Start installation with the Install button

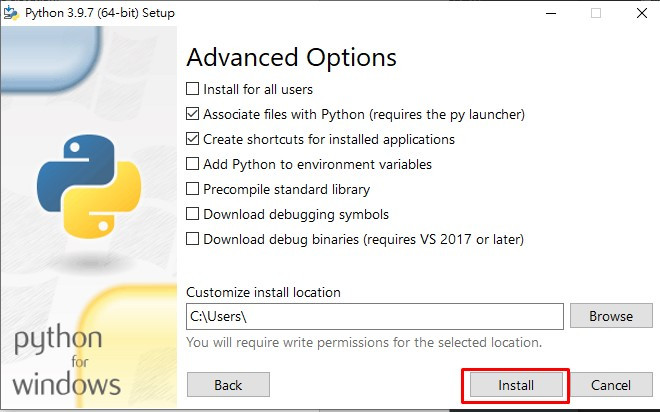(x=516, y=385)
